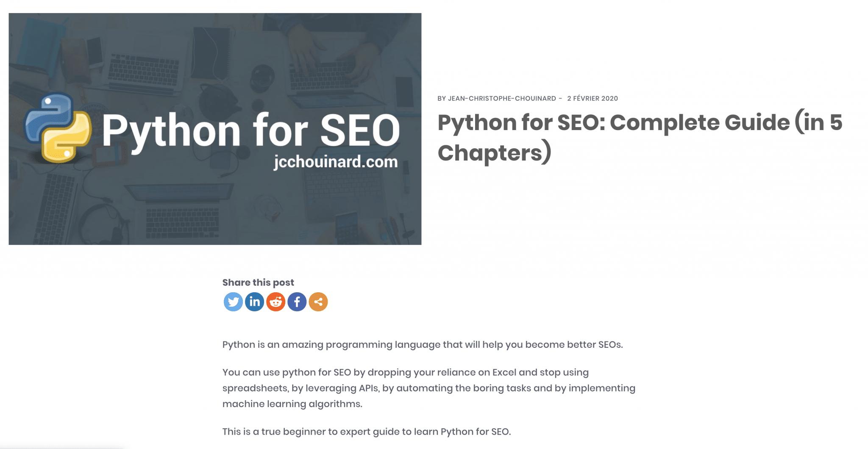Share the post on Facebook
Screen dimensions: 868x449
(x=297, y=302)
